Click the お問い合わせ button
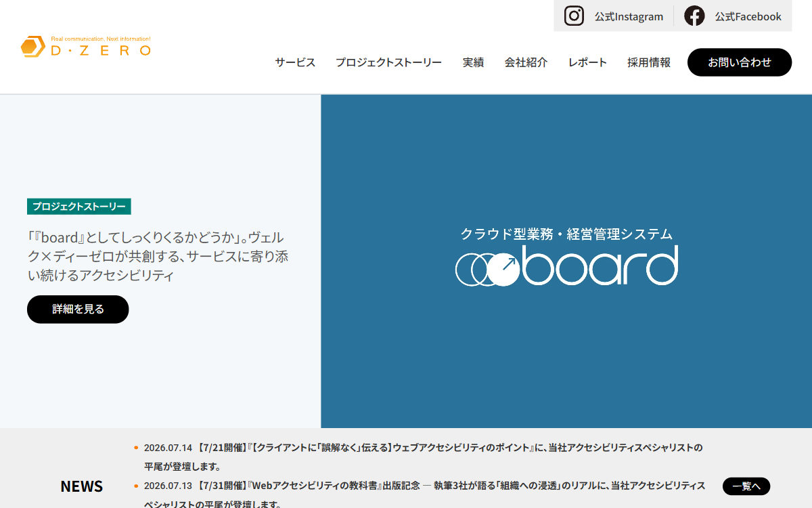The width and height of the screenshot is (812, 508). pyautogui.click(x=740, y=62)
